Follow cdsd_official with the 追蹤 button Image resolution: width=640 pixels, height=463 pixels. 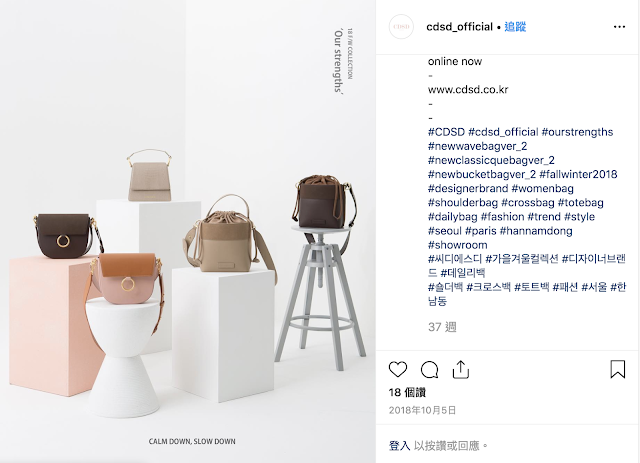(515, 27)
